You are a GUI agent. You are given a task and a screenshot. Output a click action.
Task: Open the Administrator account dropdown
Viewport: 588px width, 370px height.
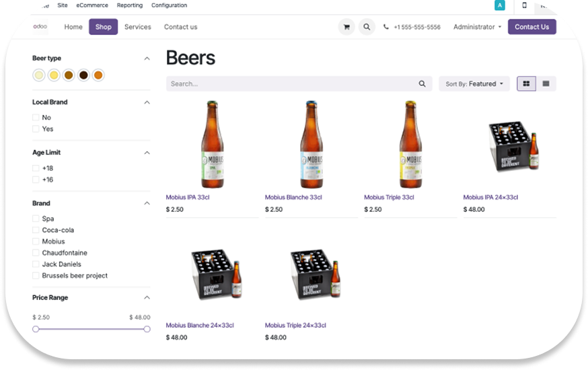pyautogui.click(x=477, y=27)
